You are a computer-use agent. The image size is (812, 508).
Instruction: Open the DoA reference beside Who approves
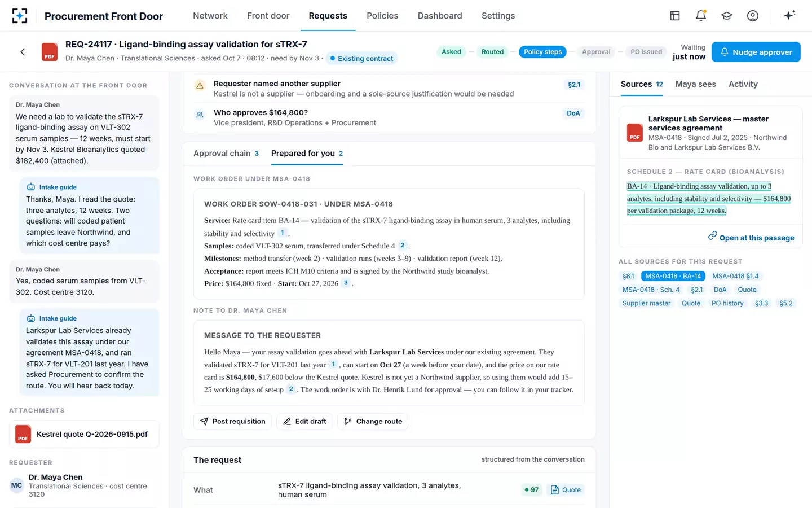point(573,113)
